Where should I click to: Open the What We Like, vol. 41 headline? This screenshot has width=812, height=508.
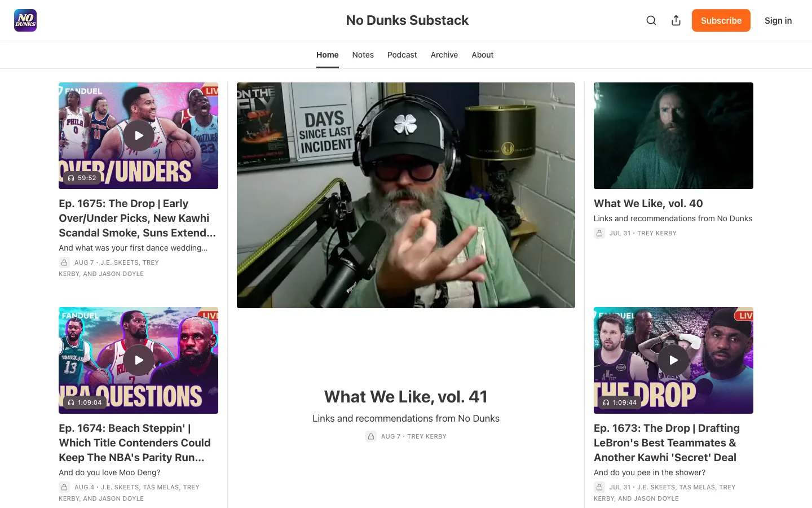tap(406, 397)
